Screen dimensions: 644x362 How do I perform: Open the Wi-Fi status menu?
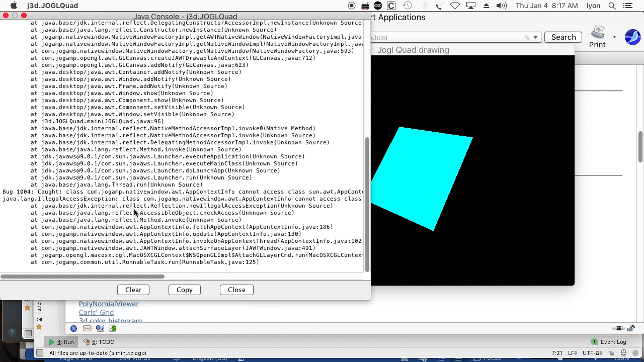(x=455, y=5)
